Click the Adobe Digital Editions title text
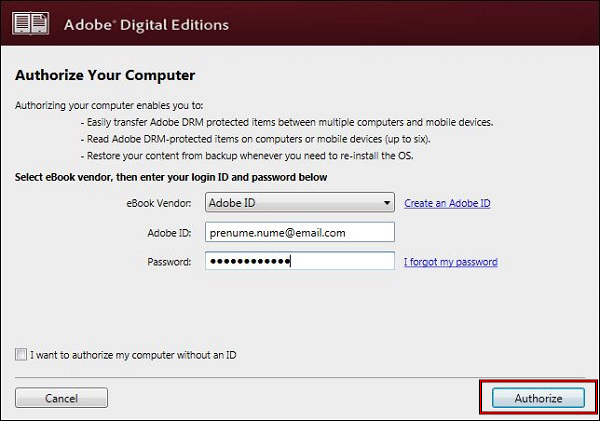The width and height of the screenshot is (600, 421). coord(146,25)
